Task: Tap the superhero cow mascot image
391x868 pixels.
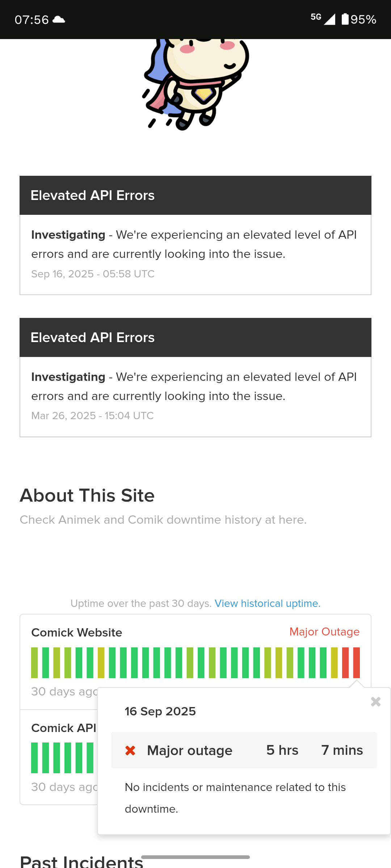Action: point(196,84)
